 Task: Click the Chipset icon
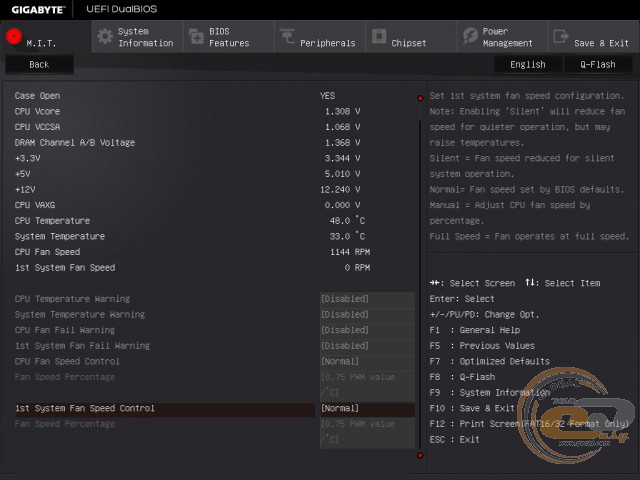[x=379, y=36]
